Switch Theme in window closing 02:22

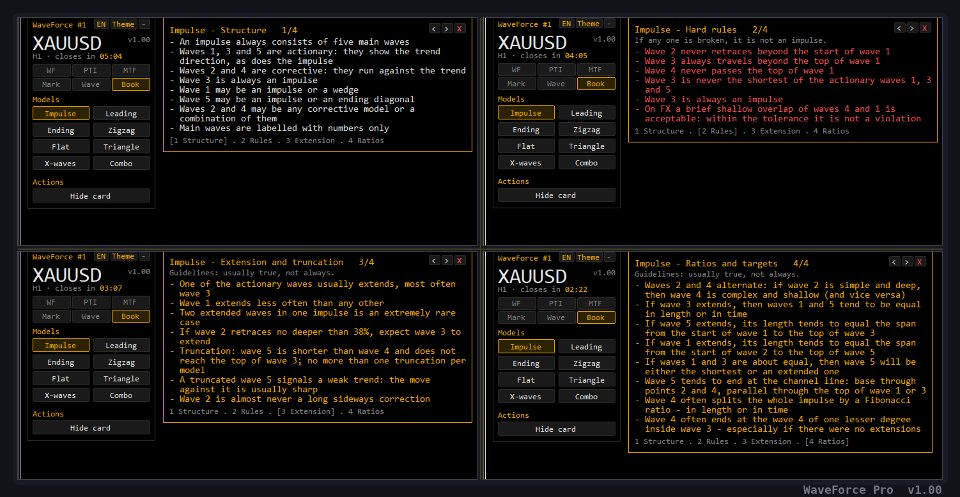(x=588, y=258)
